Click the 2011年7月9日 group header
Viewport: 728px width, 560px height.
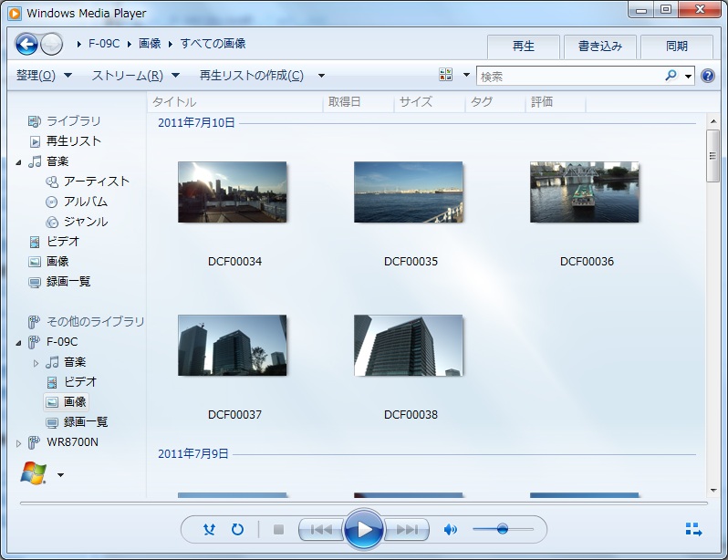(x=193, y=454)
